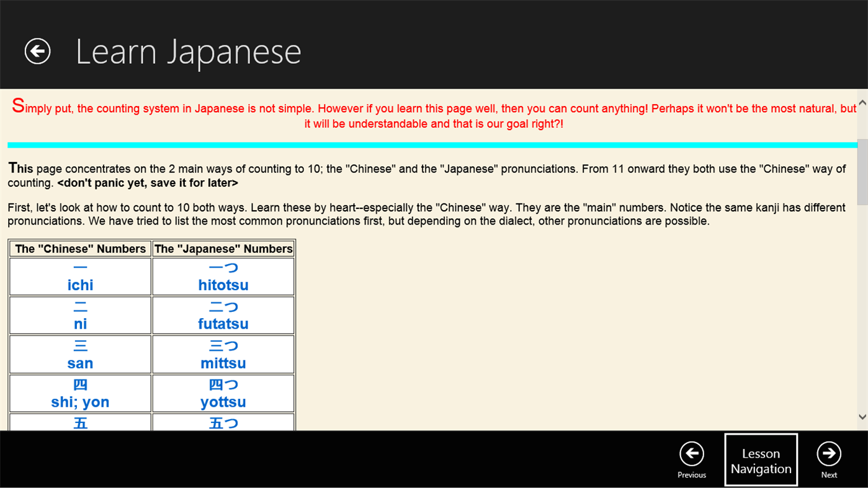Click the ichi pronunciation link
Image resolution: width=868 pixels, height=488 pixels.
pos(79,285)
